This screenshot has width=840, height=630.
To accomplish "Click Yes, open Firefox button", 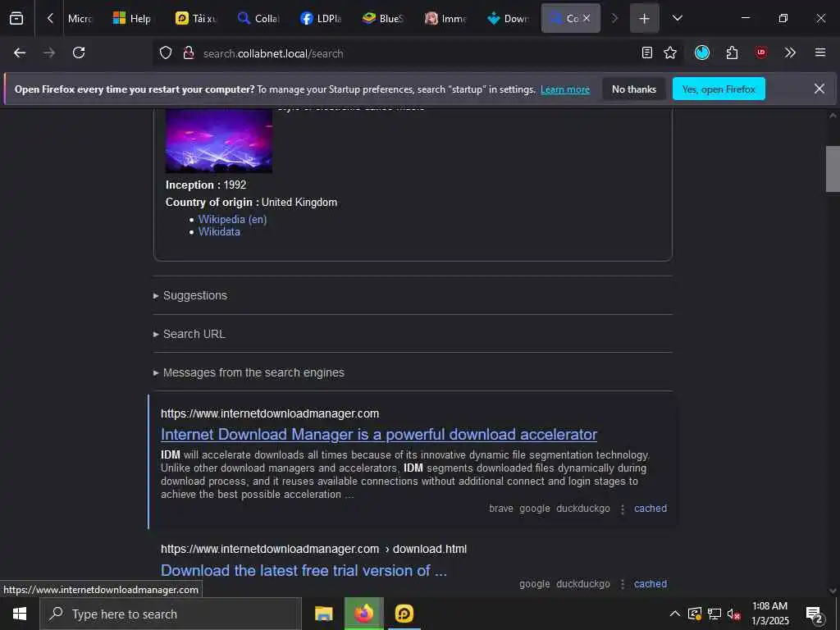I will (719, 89).
